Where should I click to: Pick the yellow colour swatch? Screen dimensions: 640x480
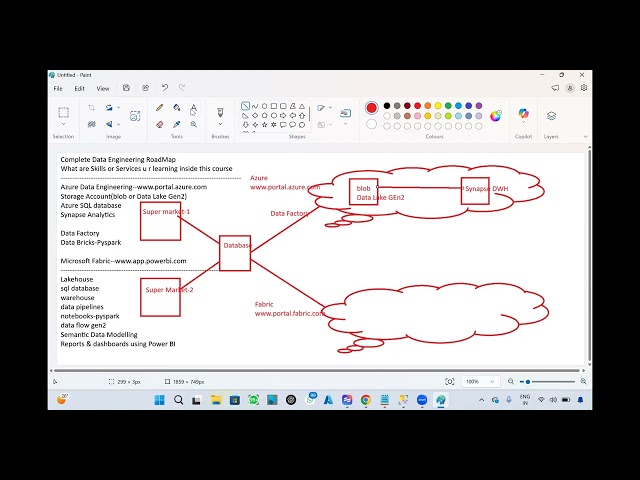pyautogui.click(x=438, y=106)
